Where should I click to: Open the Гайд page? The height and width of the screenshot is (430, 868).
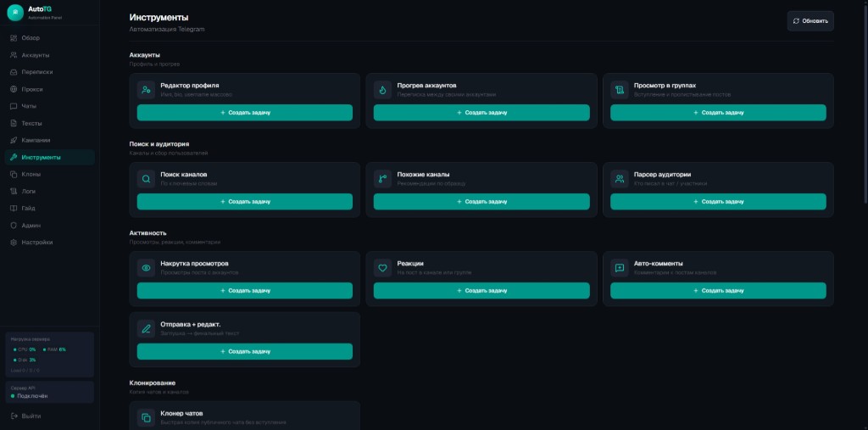(50, 209)
